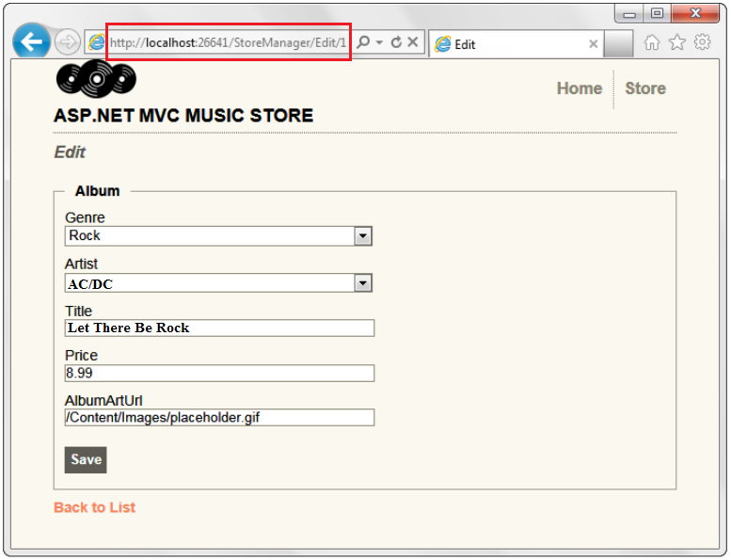Open the address bar autocomplete dropdown arrow
This screenshot has height=560, width=731.
point(379,43)
